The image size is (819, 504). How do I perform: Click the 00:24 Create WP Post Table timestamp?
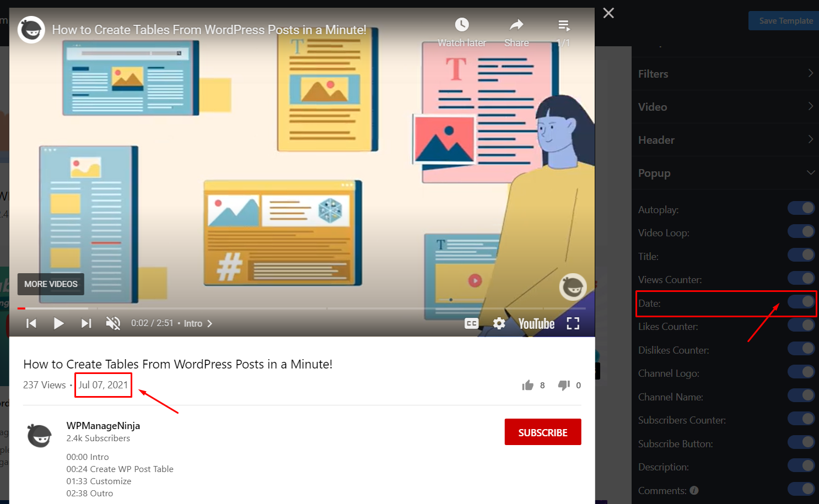point(120,469)
